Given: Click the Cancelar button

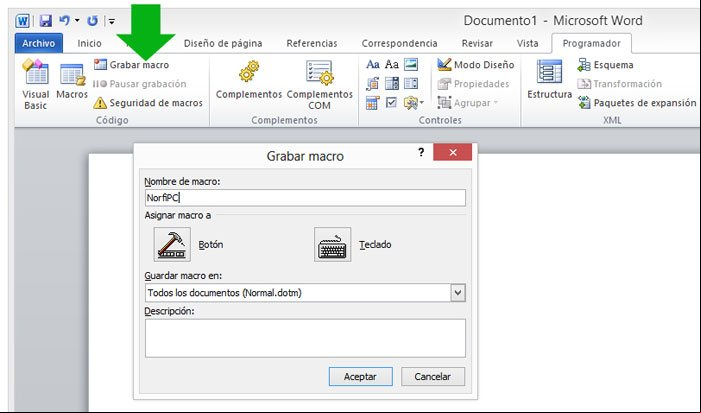Looking at the screenshot, I should 433,376.
